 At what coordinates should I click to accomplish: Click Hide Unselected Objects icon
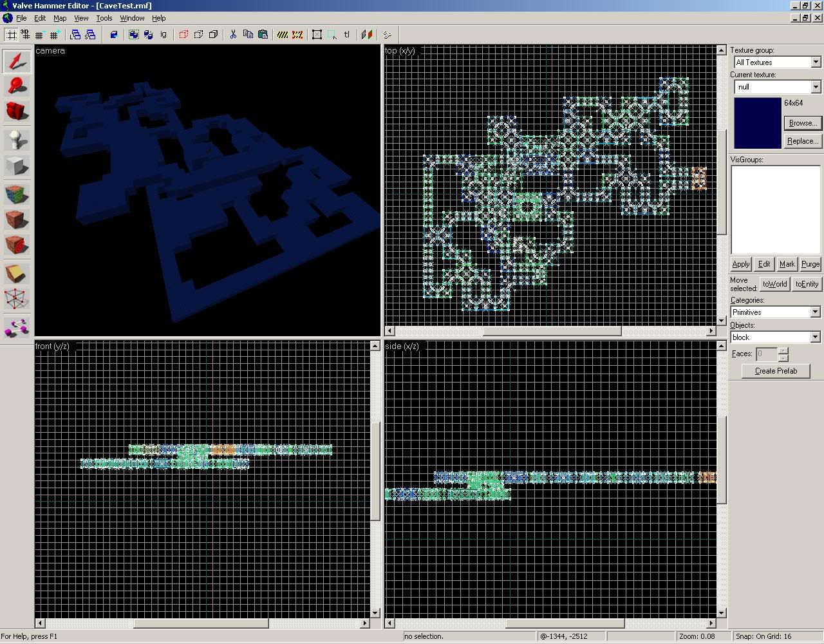coord(198,35)
